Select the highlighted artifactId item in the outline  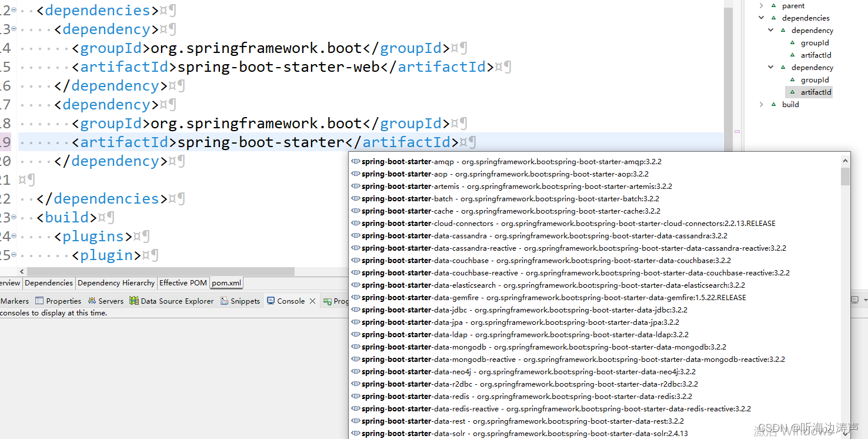(816, 92)
